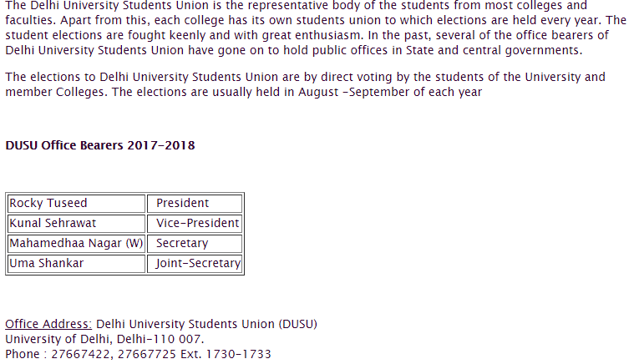Click the Vice-President table cell
The image size is (634, 364).
pyautogui.click(x=195, y=224)
